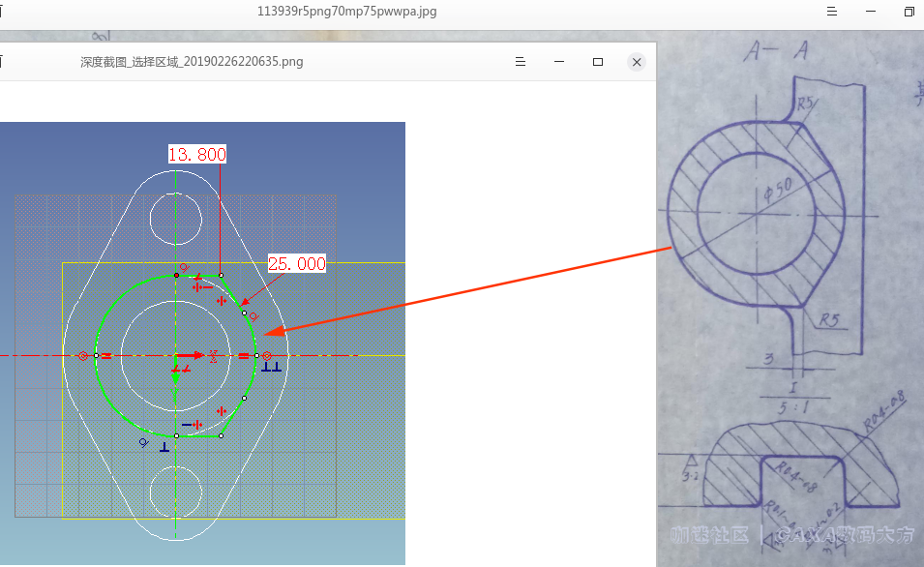Select the lower small circle in sketch
This screenshot has height=567, width=924.
pos(175,492)
